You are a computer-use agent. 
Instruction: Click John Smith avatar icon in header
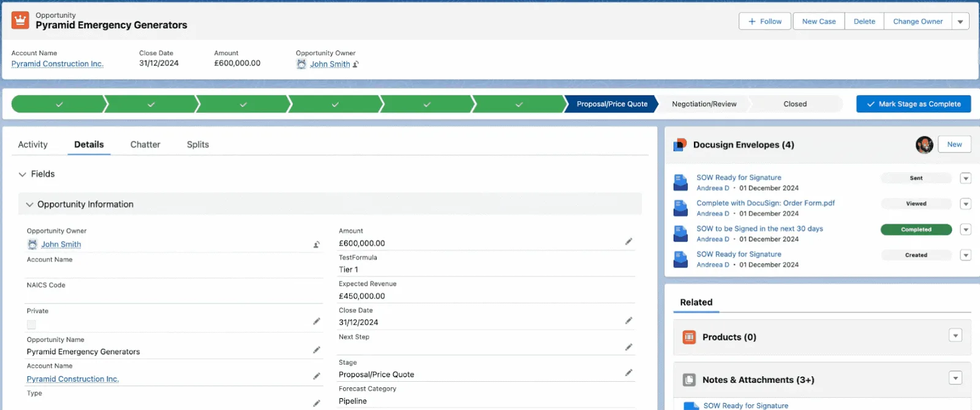(301, 64)
